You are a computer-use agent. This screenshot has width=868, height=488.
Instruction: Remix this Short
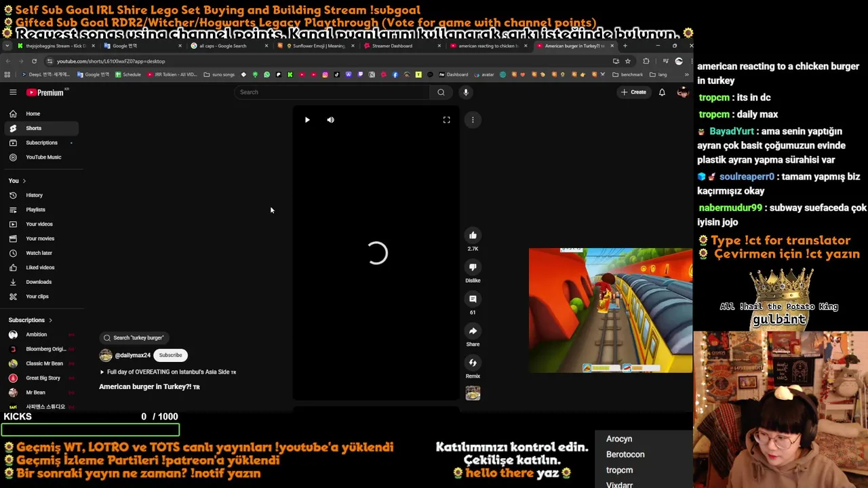[x=473, y=363]
